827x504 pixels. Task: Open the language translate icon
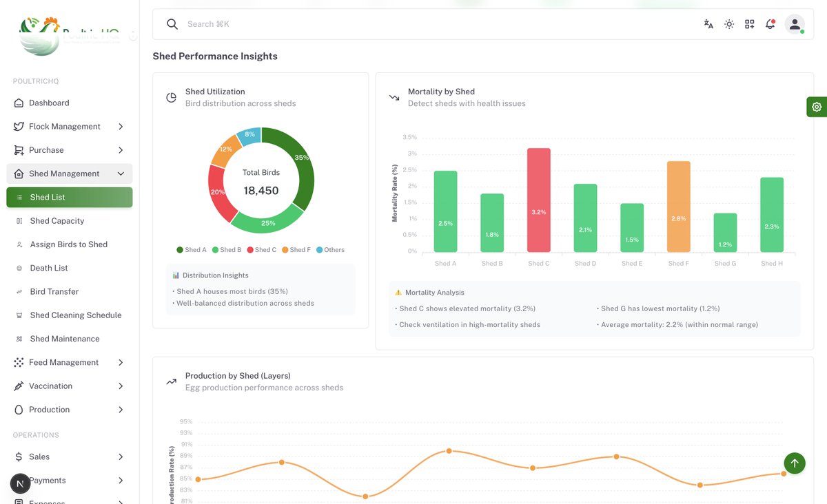(x=708, y=24)
